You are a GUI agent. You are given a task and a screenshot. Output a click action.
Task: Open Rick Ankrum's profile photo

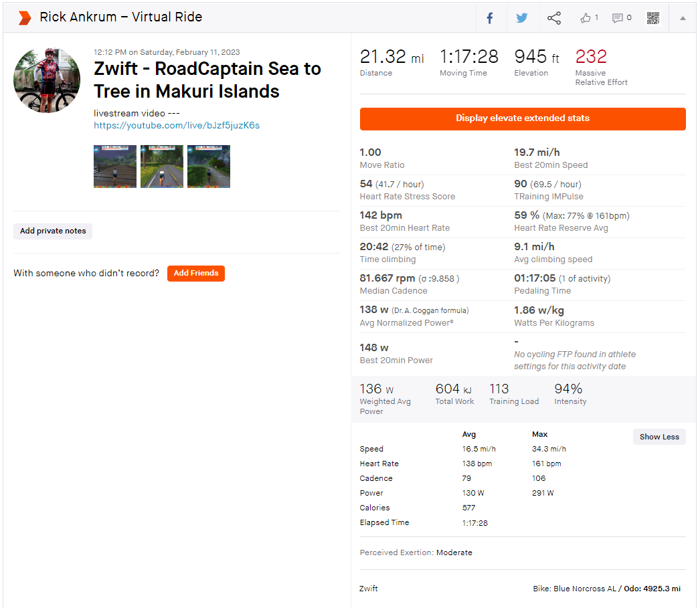[47, 80]
